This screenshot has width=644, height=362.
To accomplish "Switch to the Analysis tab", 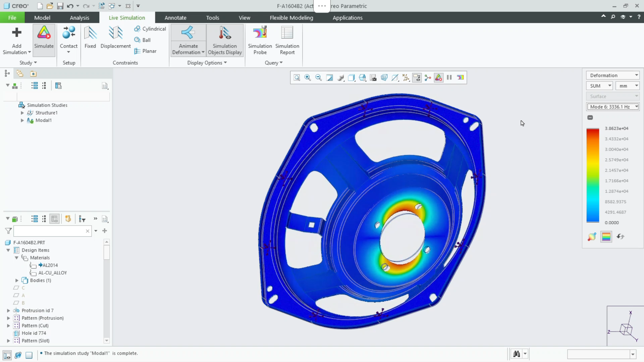I will pyautogui.click(x=79, y=18).
